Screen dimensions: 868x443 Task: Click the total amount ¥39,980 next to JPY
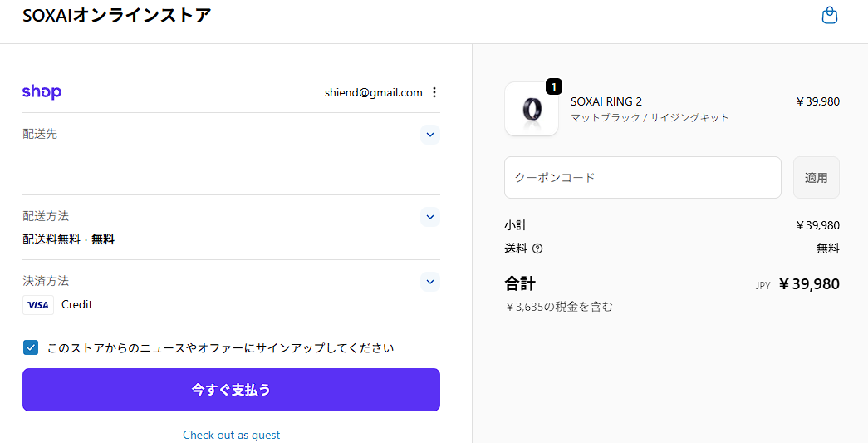(x=809, y=284)
